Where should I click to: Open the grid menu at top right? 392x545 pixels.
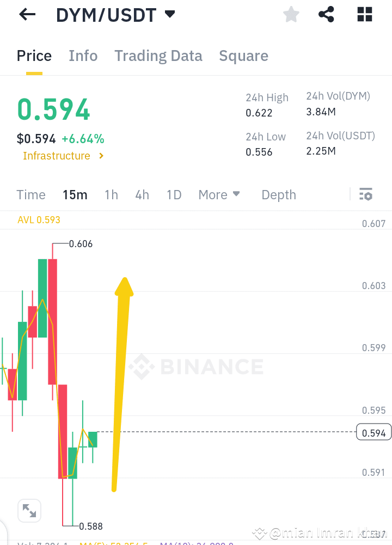click(x=364, y=14)
